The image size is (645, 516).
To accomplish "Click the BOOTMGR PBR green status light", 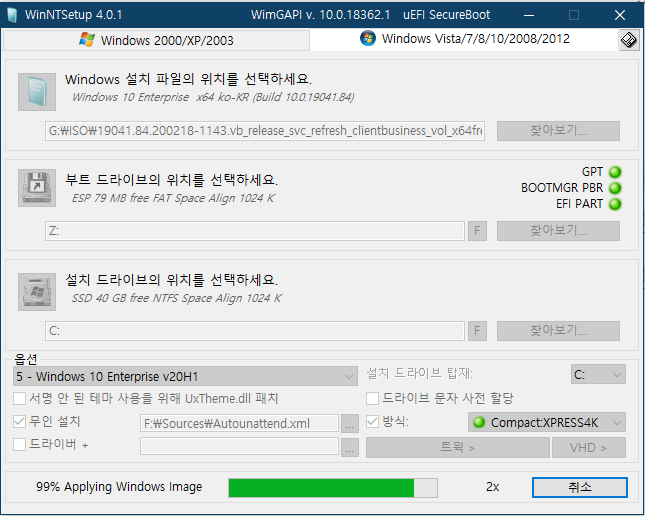I will coord(615,188).
